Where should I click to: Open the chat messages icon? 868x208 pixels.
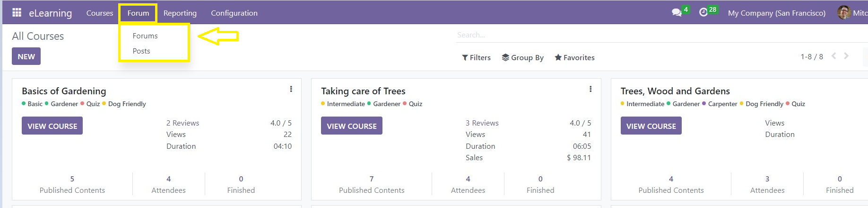pos(677,13)
